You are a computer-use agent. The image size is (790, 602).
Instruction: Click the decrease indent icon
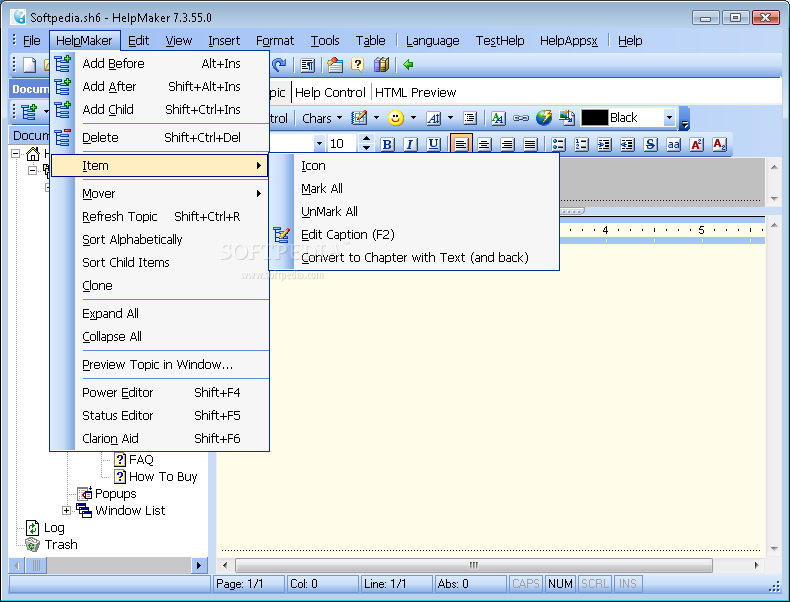point(627,145)
